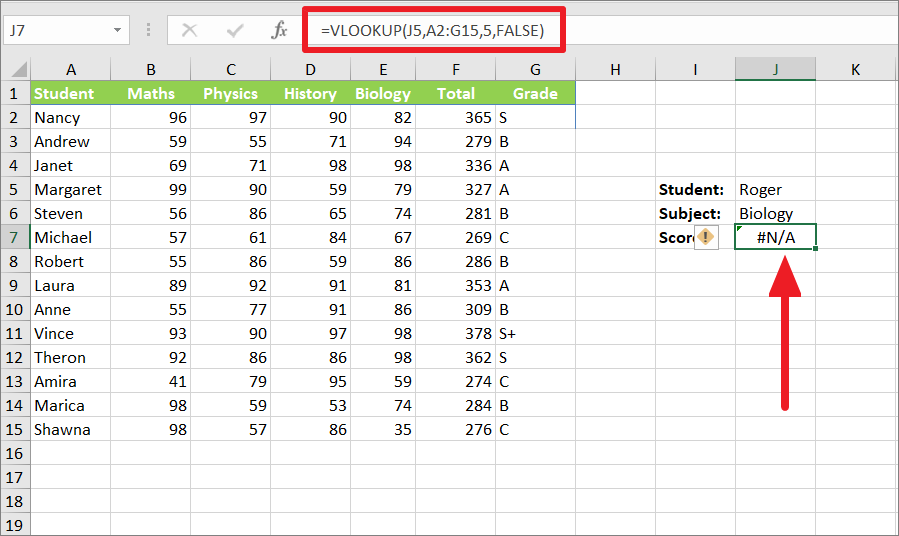This screenshot has width=899, height=536.
Task: Select the cell containing Amira
Action: click(x=71, y=382)
